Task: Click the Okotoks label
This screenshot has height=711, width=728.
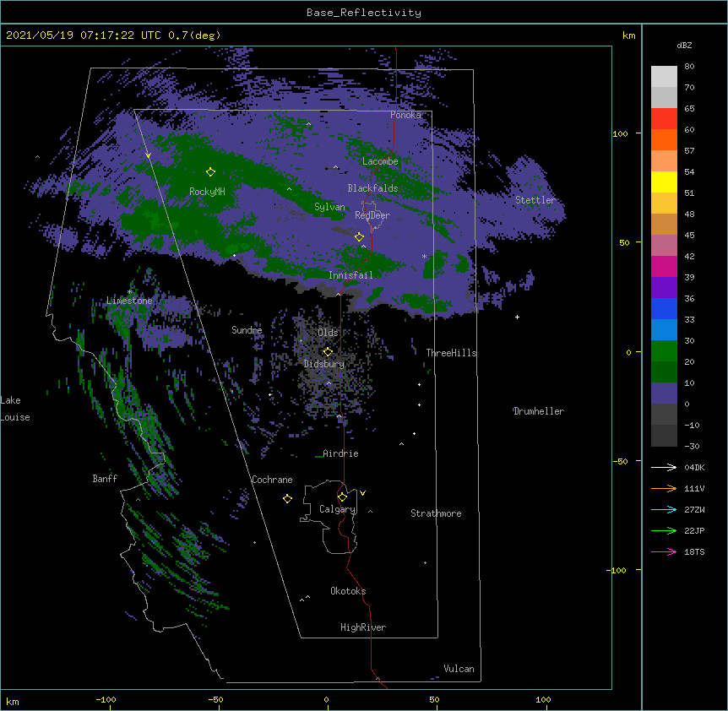Action: pos(348,591)
